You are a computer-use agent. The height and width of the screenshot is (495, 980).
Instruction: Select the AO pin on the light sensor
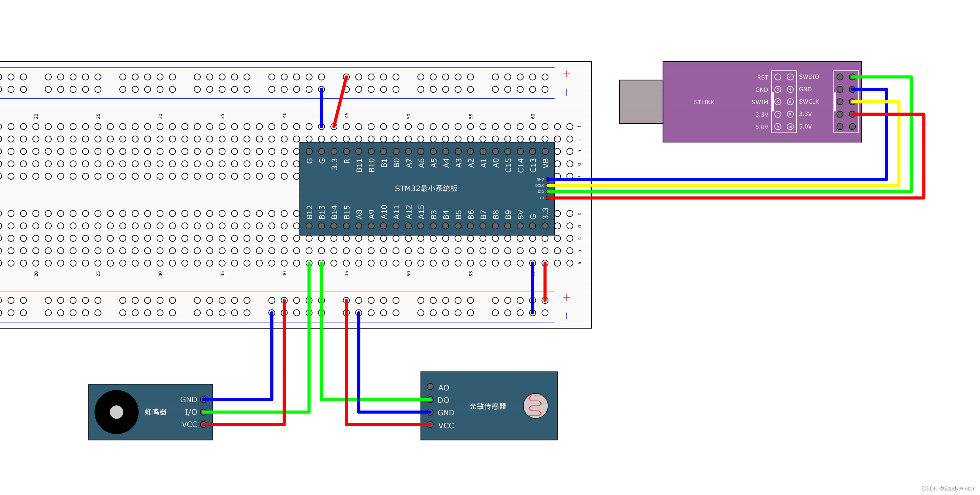coord(430,387)
